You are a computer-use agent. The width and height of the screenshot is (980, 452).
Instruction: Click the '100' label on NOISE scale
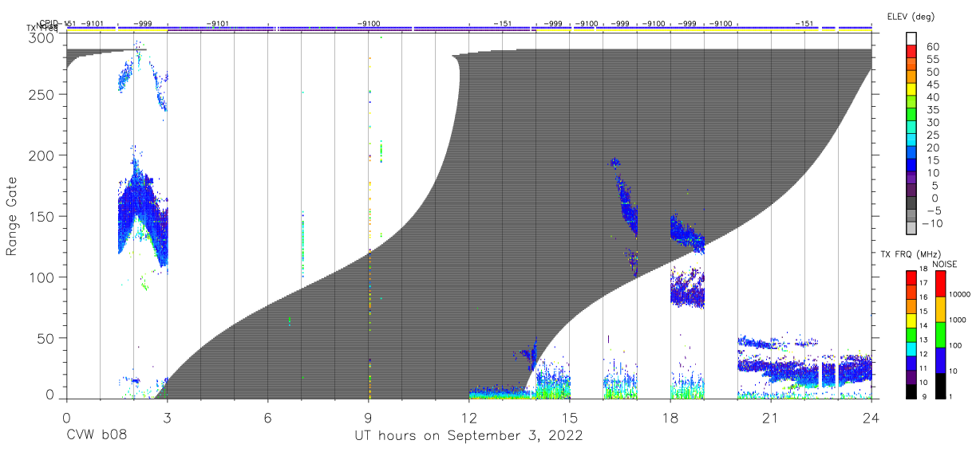pos(956,346)
